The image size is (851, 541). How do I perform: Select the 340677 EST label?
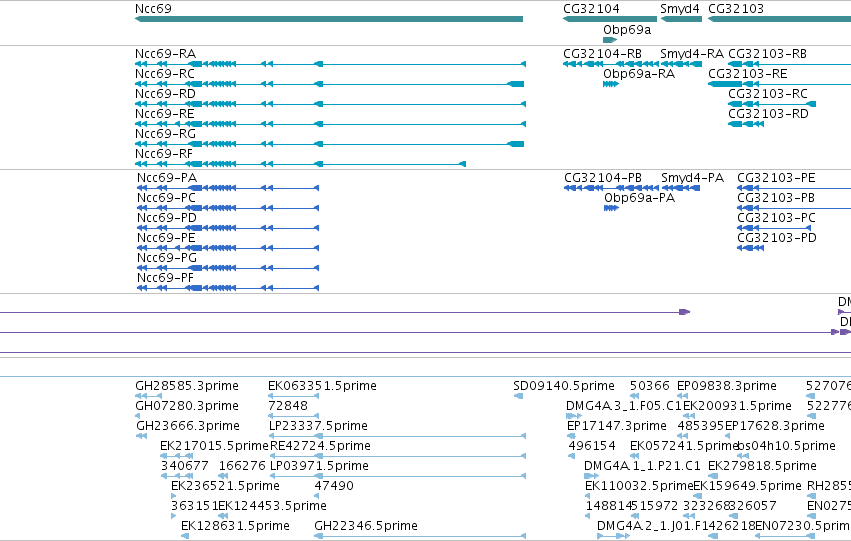point(185,466)
